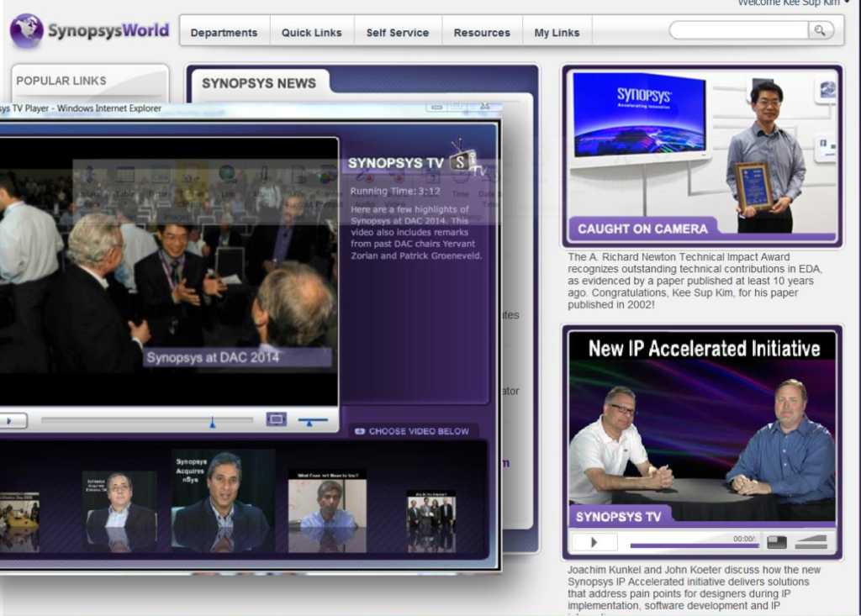This screenshot has width=861, height=616.
Task: Open the Quick Links menu
Action: [311, 33]
